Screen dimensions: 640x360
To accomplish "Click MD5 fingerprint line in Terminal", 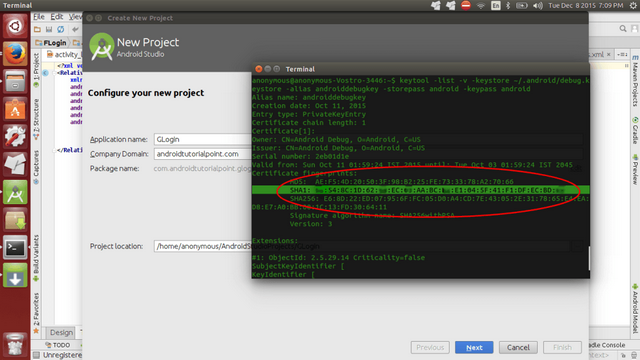I will (x=402, y=182).
